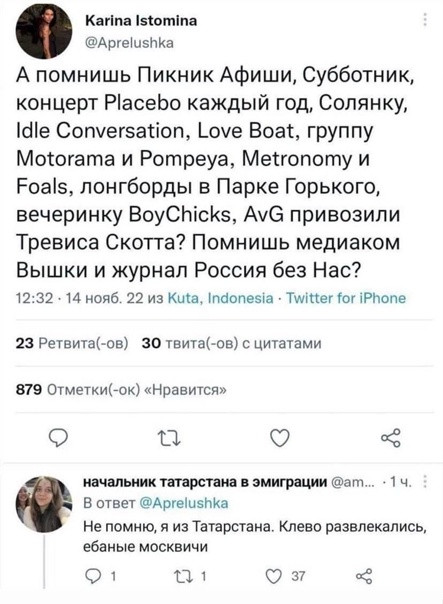View 30 твита(-ов) с цитатами

[x=232, y=343]
